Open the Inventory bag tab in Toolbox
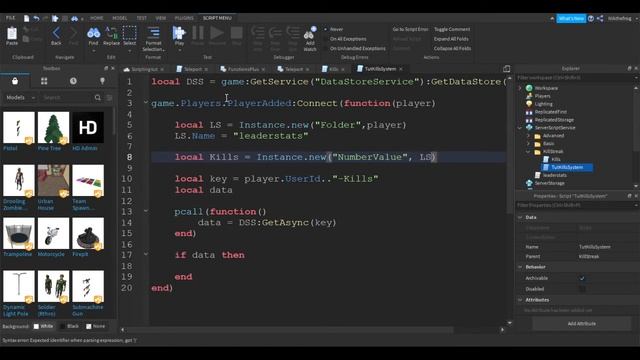The height and width of the screenshot is (360, 640). point(15,81)
